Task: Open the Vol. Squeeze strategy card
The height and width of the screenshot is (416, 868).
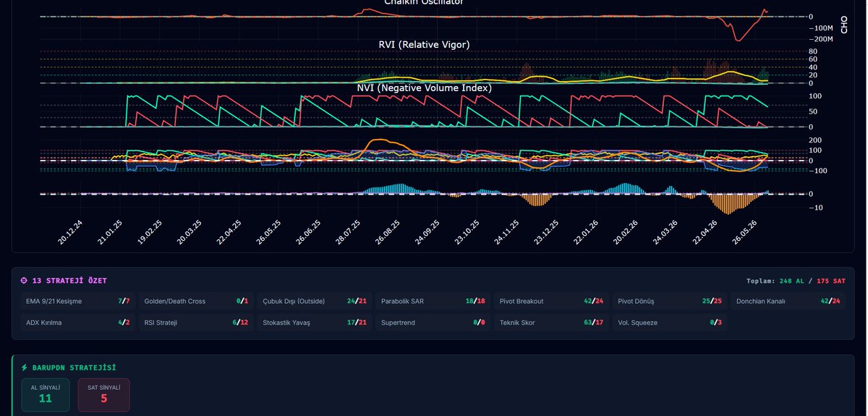Action: tap(670, 323)
